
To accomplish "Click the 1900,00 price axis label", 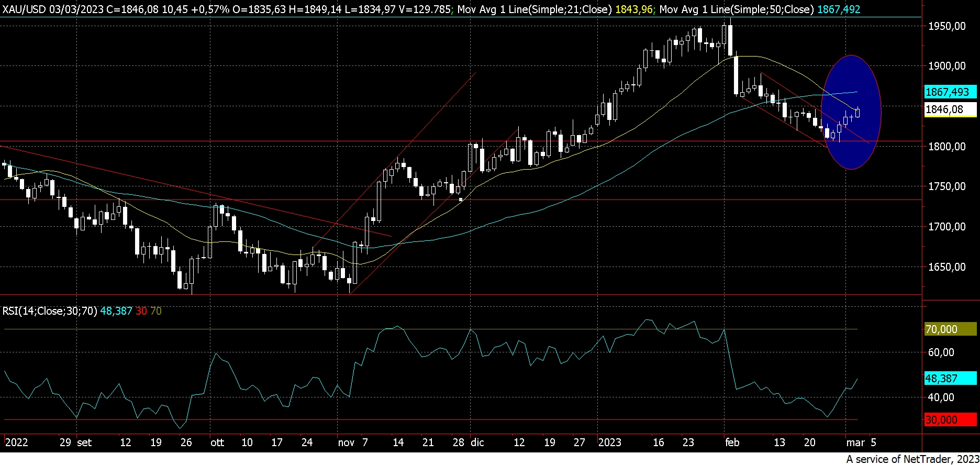I will pos(947,66).
